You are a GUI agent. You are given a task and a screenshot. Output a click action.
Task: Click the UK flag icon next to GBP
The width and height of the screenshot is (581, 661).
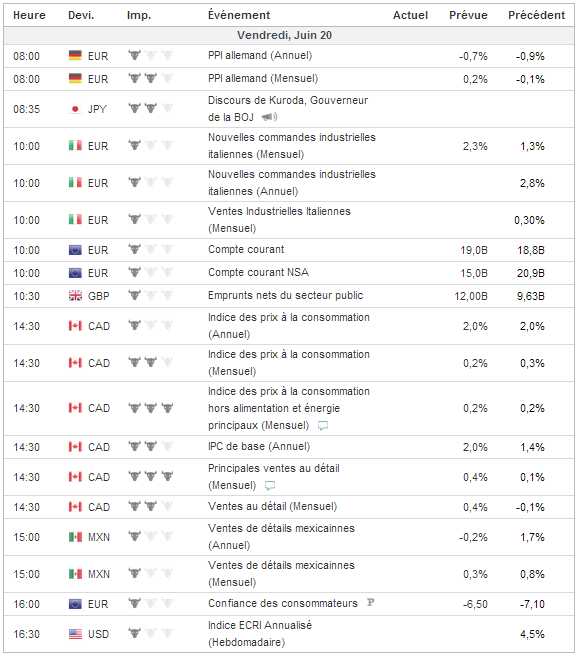point(75,296)
